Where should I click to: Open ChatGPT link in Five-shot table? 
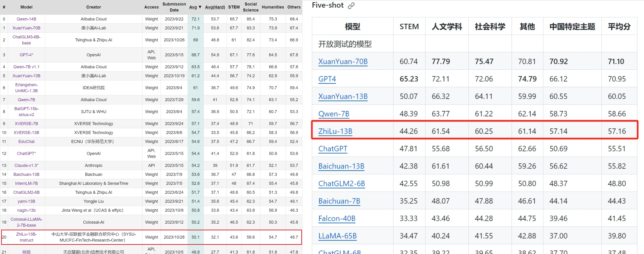pyautogui.click(x=333, y=149)
